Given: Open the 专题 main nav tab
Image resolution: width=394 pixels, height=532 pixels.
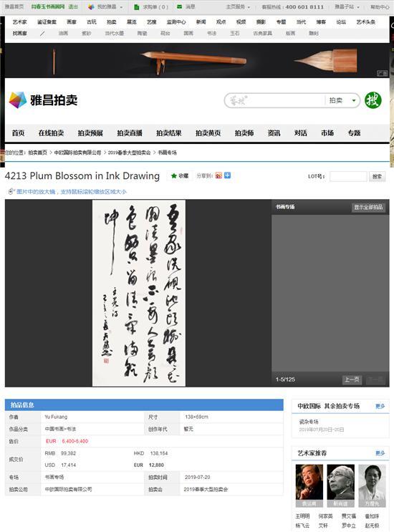Looking at the screenshot, I should 355,133.
